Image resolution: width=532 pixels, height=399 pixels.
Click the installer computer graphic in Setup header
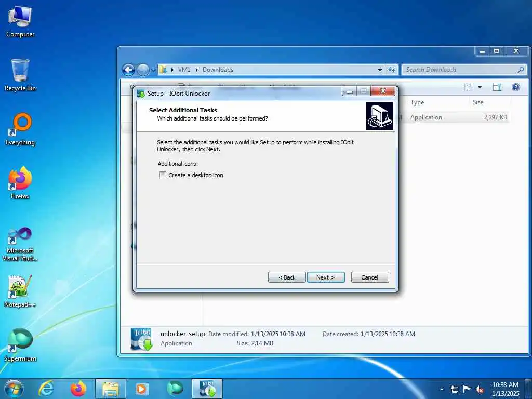(379, 116)
